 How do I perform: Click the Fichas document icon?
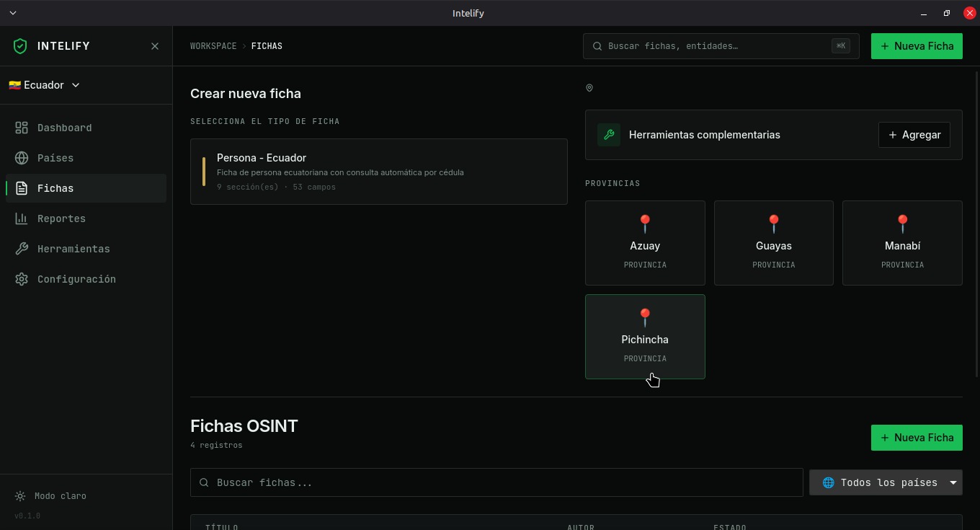[x=22, y=188]
